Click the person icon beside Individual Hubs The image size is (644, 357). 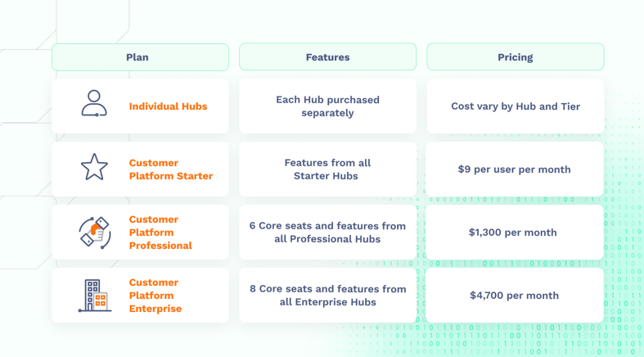94,104
